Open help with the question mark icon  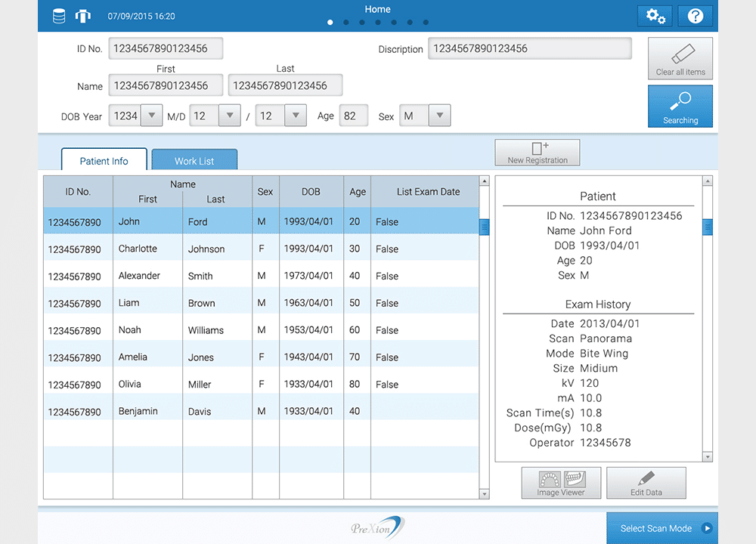tap(695, 16)
